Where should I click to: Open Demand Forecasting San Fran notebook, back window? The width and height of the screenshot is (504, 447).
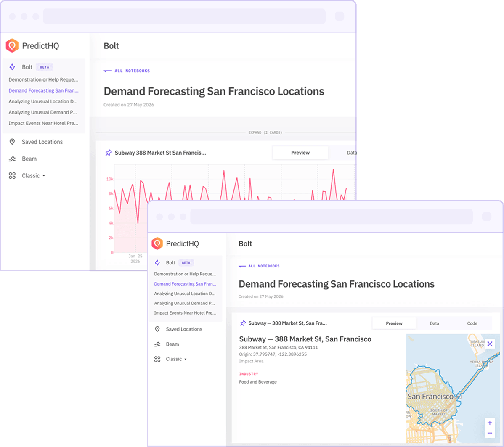tap(43, 90)
